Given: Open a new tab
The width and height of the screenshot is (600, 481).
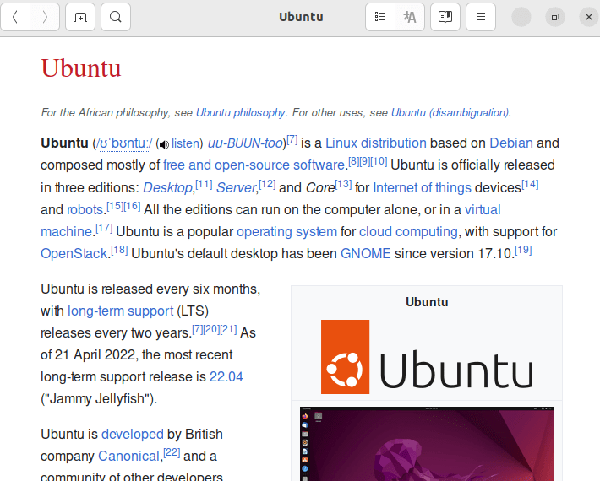Looking at the screenshot, I should point(80,17).
